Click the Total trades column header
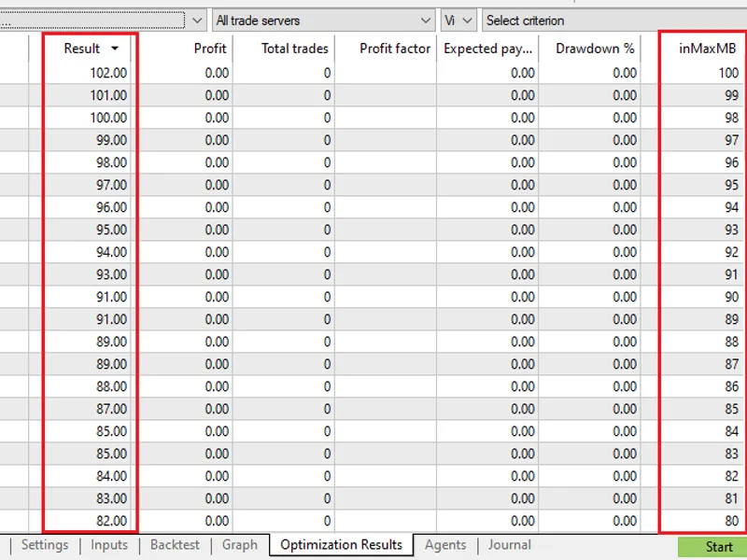The height and width of the screenshot is (560, 747). 294,49
